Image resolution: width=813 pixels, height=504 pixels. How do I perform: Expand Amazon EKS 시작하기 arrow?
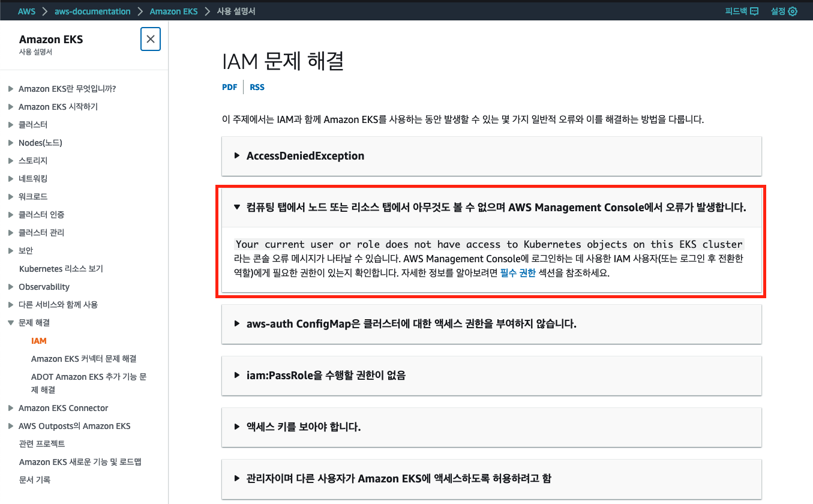pos(11,107)
